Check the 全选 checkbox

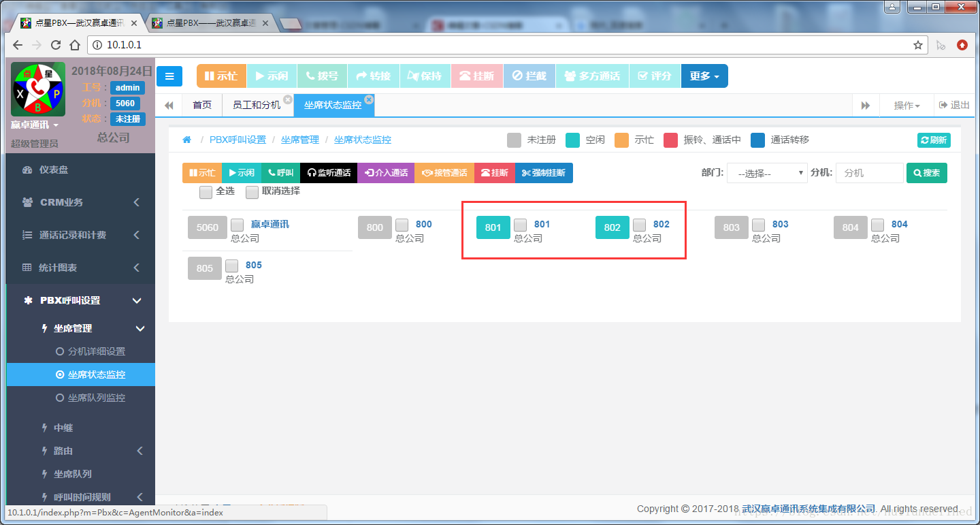point(206,193)
